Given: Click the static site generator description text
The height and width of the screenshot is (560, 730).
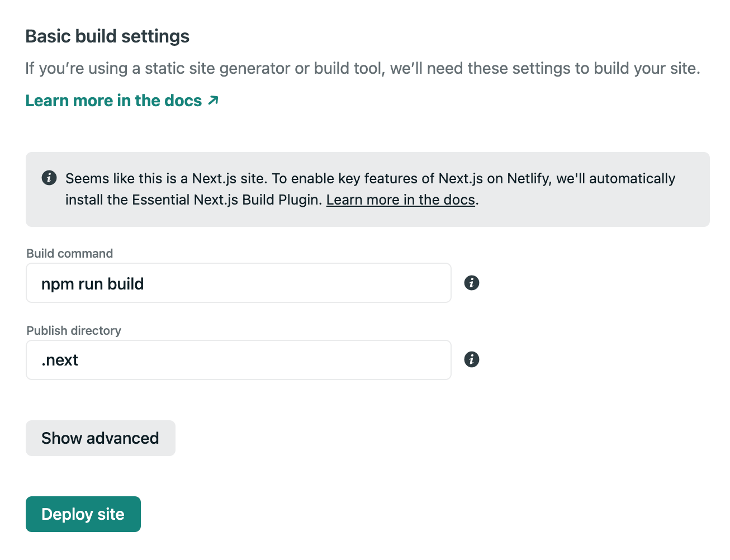Looking at the screenshot, I should pyautogui.click(x=362, y=69).
